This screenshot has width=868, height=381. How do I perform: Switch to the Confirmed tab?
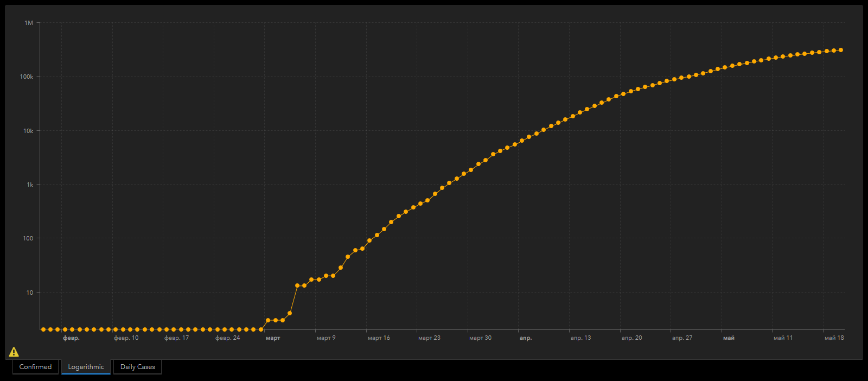click(35, 367)
